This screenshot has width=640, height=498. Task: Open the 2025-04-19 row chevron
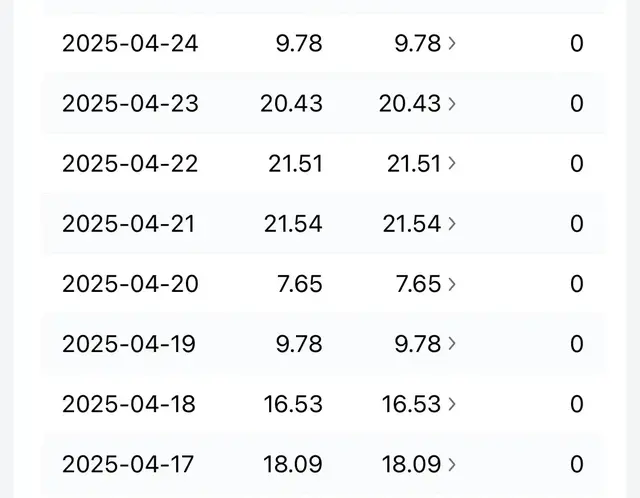pos(452,343)
